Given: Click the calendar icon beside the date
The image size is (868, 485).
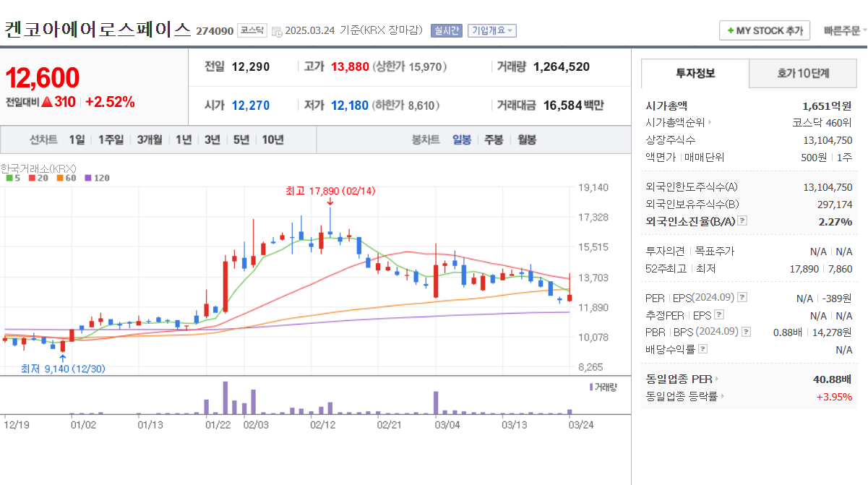Looking at the screenshot, I should click(x=277, y=31).
